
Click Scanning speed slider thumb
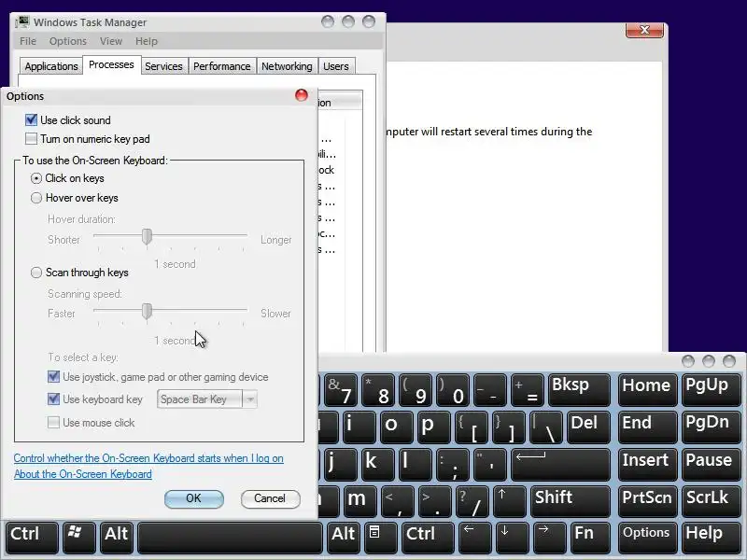[x=148, y=311]
